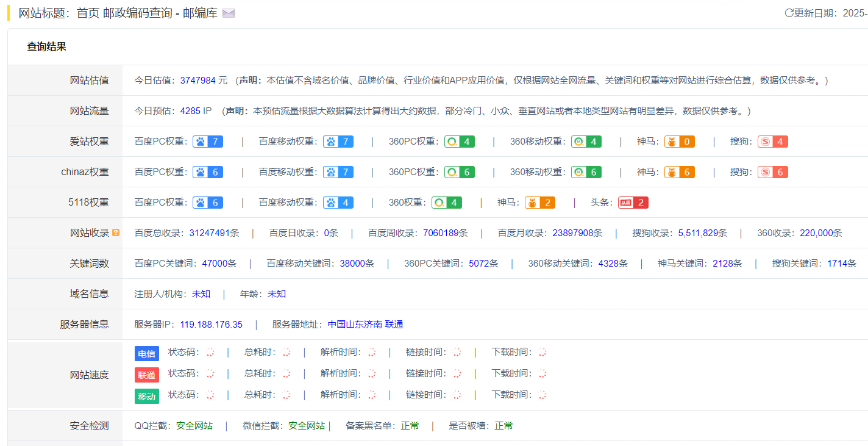Click 爱站权重 row 神马 badge 0
Screen dimensions: 868x446
[x=680, y=142]
